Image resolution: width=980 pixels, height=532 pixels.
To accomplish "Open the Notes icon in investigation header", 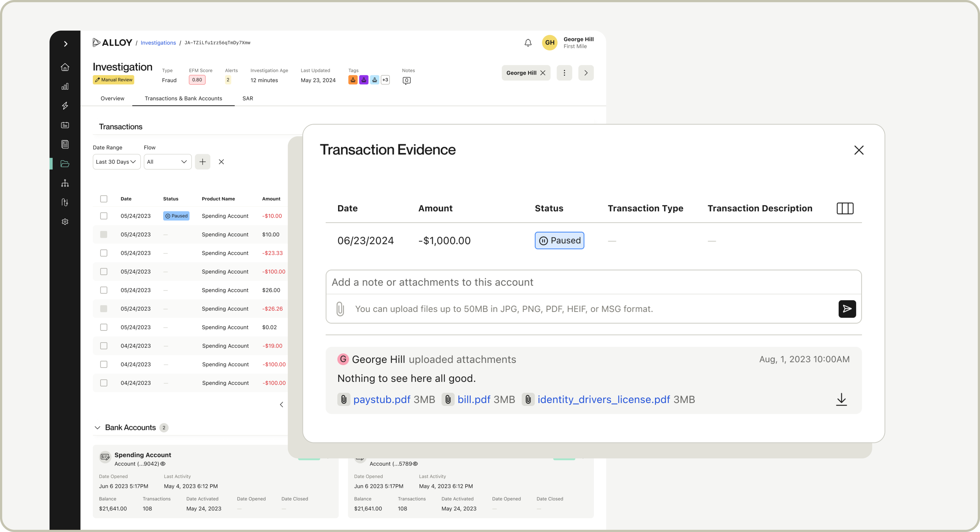I will coord(406,80).
